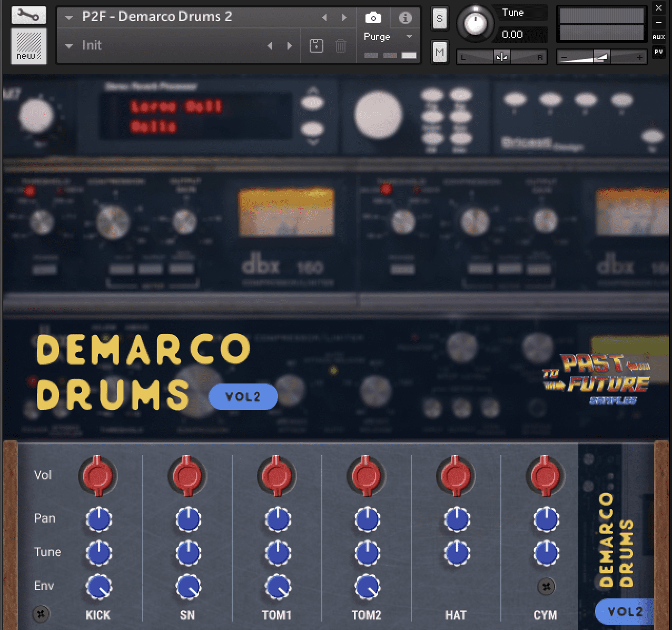Click the instrument icon labeled new
This screenshot has height=630, width=672.
[x=28, y=46]
